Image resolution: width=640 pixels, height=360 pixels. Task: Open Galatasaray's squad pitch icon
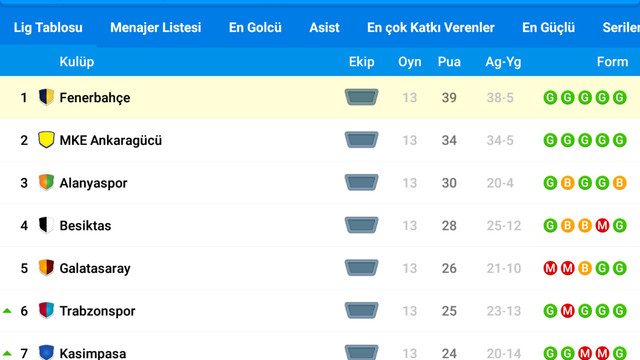pyautogui.click(x=361, y=268)
